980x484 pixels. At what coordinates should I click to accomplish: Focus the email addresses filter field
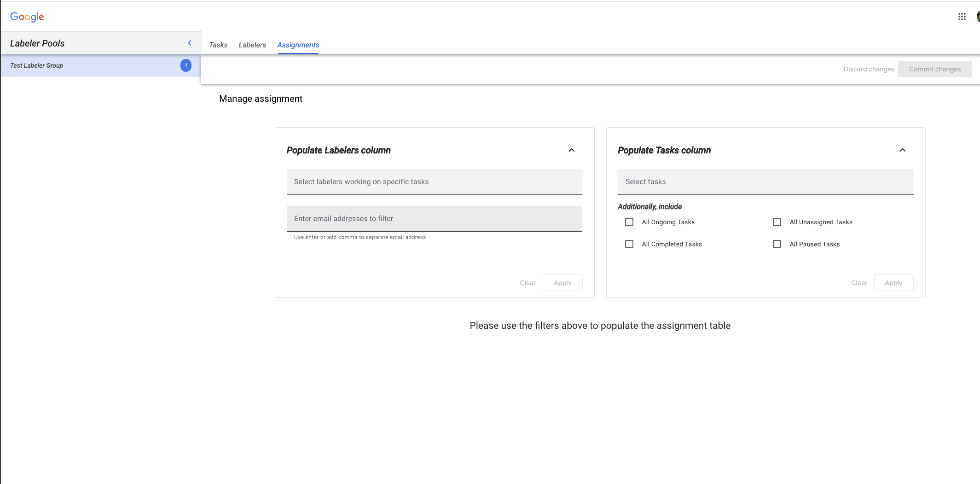pos(434,219)
